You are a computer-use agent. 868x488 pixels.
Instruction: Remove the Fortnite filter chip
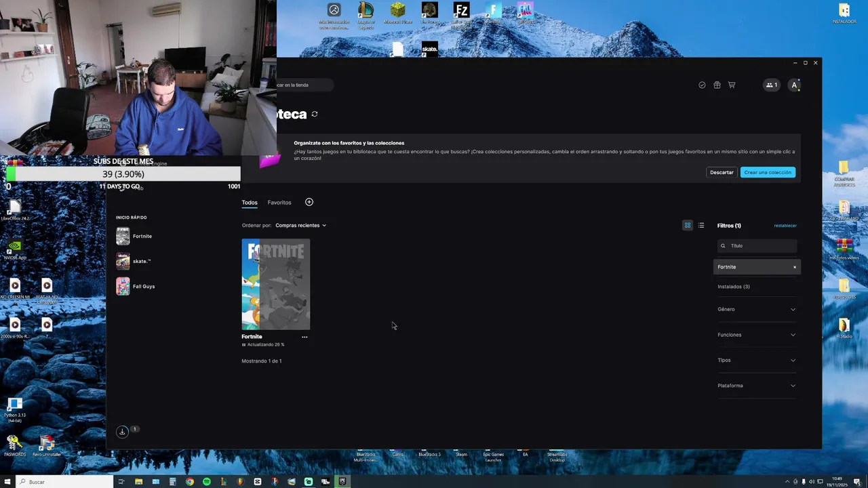pos(795,267)
